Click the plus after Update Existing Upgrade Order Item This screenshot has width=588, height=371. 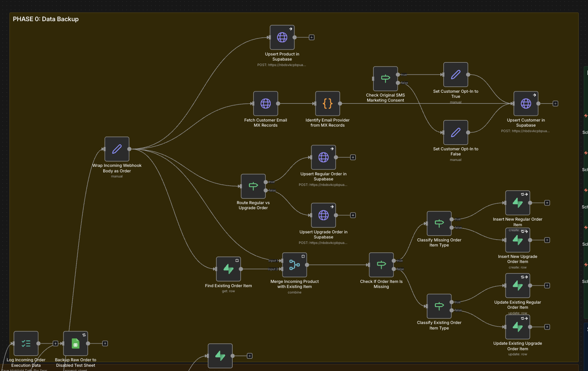click(x=547, y=327)
